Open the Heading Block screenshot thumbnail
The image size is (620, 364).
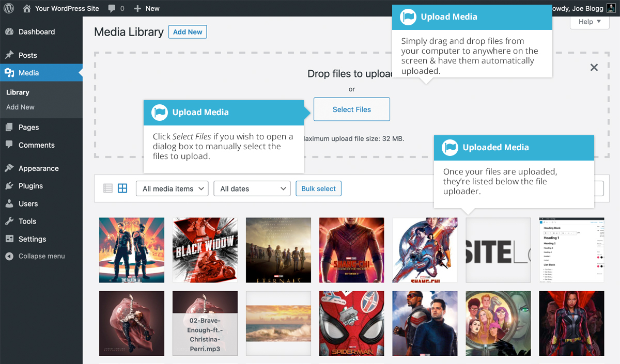pos(571,250)
